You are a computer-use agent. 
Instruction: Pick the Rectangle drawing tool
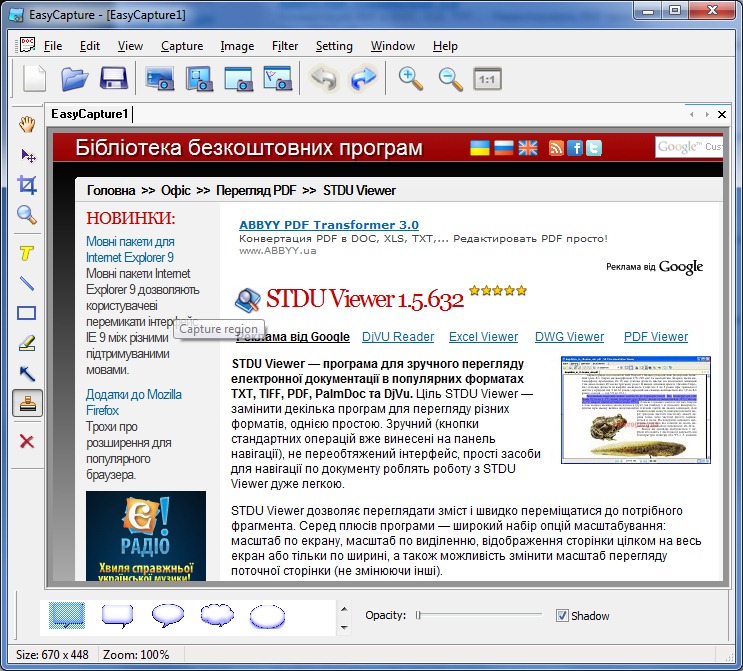(x=27, y=313)
